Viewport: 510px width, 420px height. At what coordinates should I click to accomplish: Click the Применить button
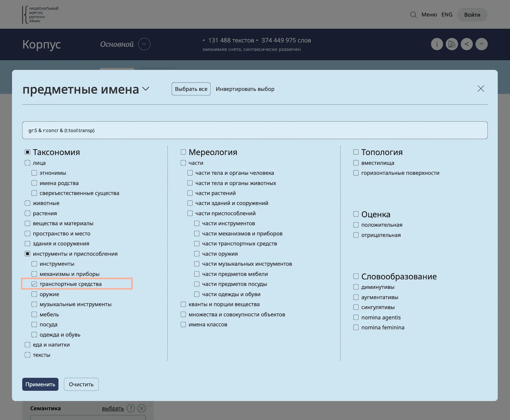pos(40,384)
